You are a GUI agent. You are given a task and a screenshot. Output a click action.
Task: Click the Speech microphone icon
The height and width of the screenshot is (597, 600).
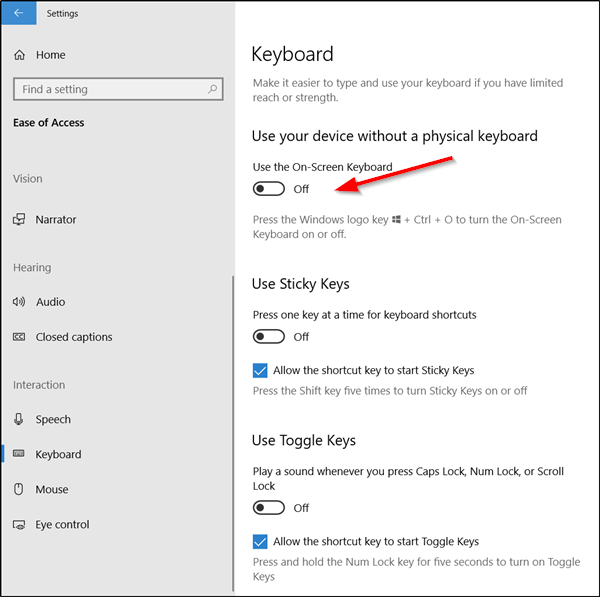pos(19,420)
